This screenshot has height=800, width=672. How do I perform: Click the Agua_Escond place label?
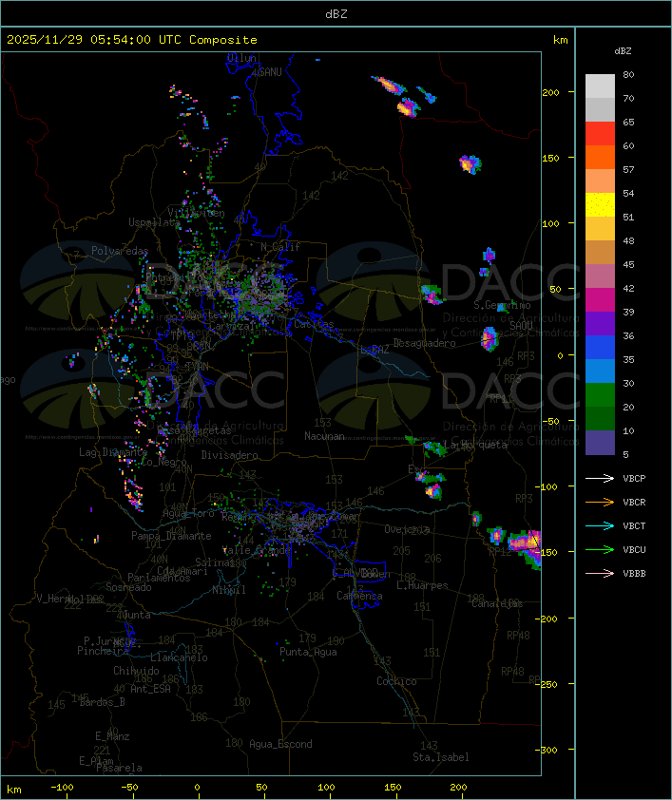point(280,744)
